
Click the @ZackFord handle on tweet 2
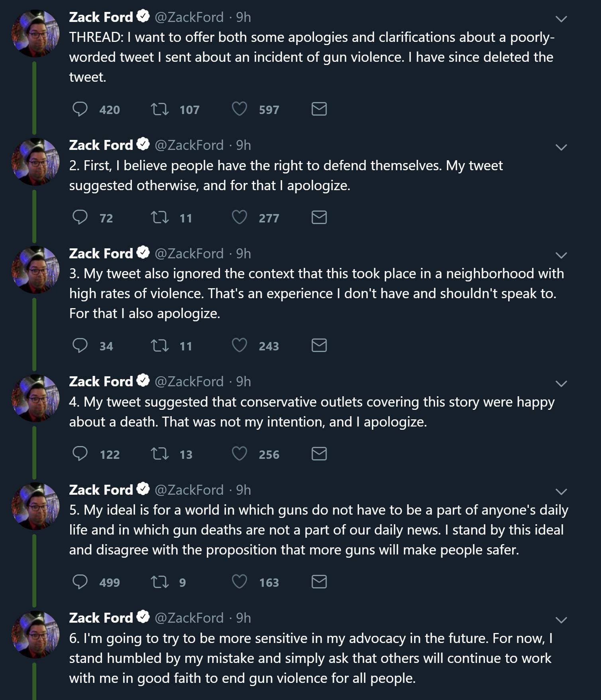[x=189, y=145]
